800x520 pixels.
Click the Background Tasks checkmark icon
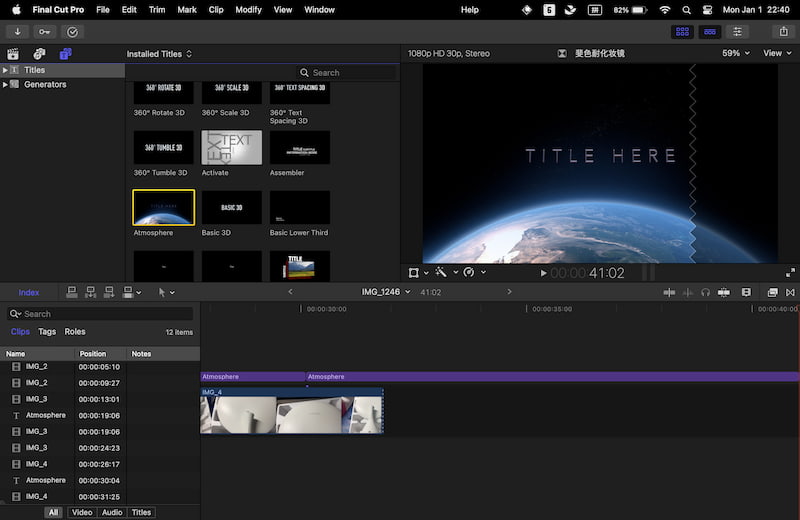(x=72, y=31)
